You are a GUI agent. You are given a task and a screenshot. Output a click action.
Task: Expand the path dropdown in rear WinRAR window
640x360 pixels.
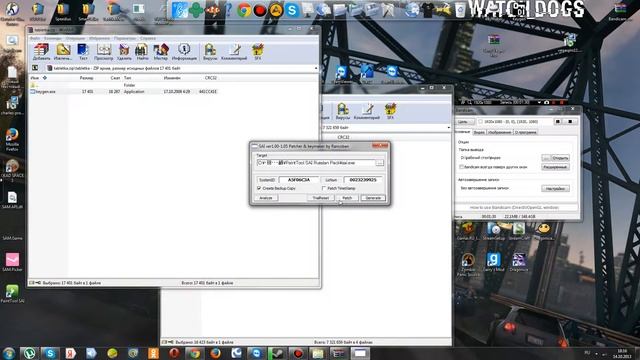point(449,128)
